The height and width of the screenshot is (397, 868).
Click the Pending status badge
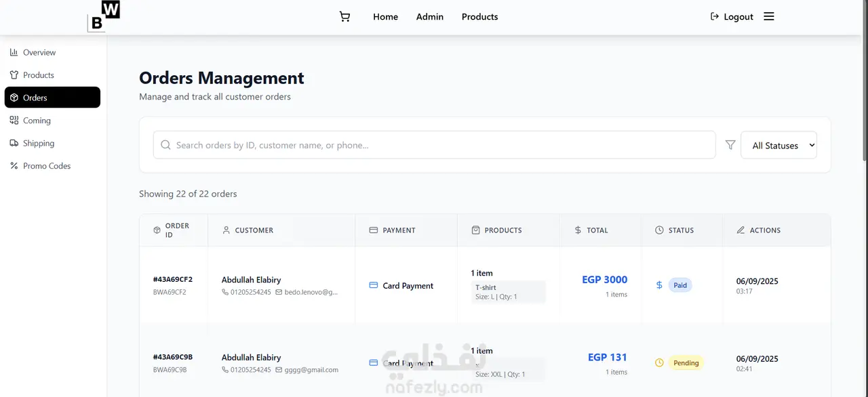[686, 363]
